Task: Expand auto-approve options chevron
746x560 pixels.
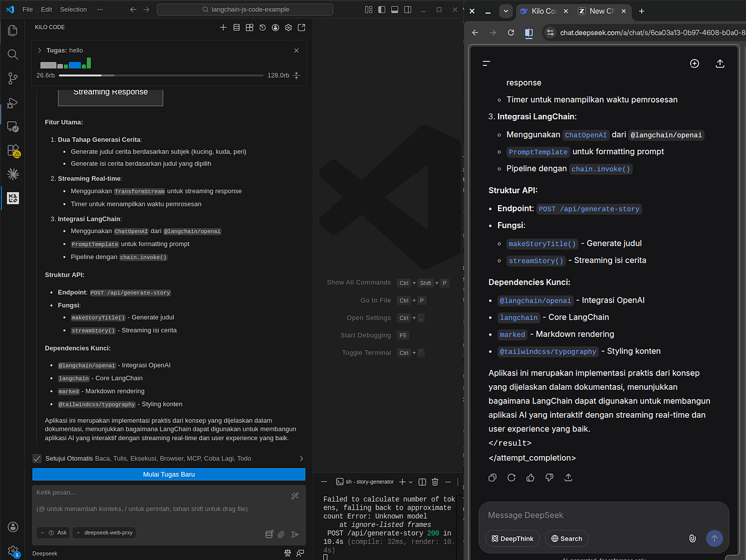Action: [302, 459]
